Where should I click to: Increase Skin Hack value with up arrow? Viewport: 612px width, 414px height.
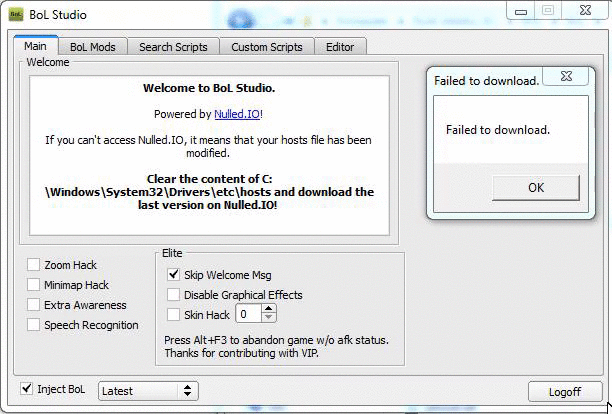(268, 309)
